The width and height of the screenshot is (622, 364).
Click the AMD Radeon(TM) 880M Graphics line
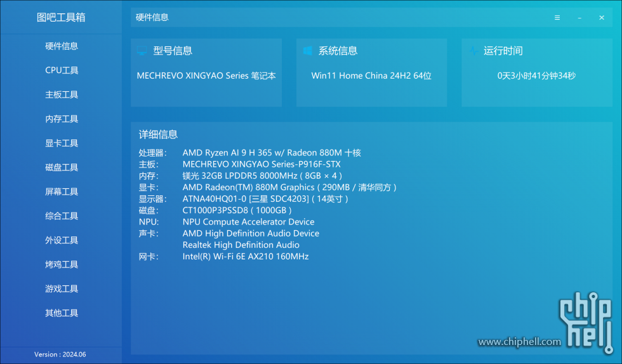[289, 187]
